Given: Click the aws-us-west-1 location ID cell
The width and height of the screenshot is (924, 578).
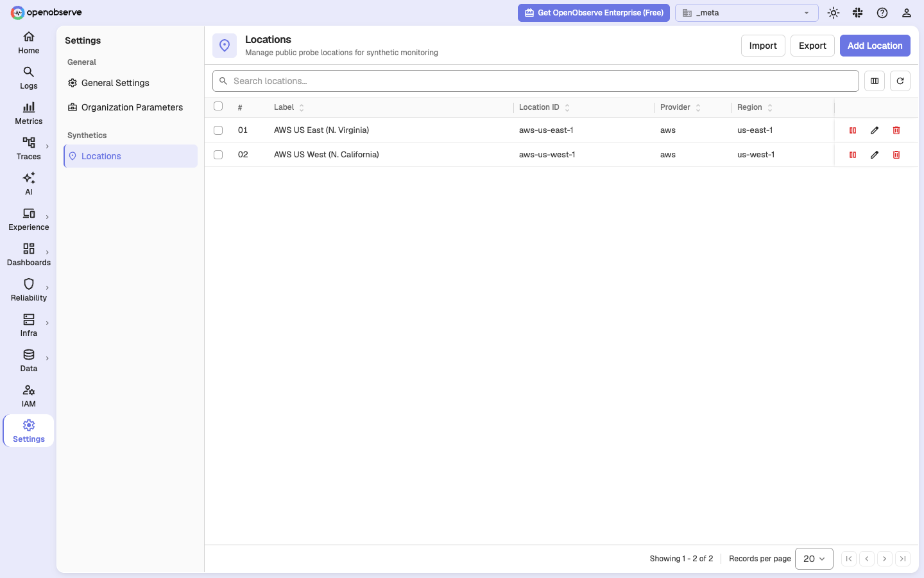Looking at the screenshot, I should tap(547, 155).
